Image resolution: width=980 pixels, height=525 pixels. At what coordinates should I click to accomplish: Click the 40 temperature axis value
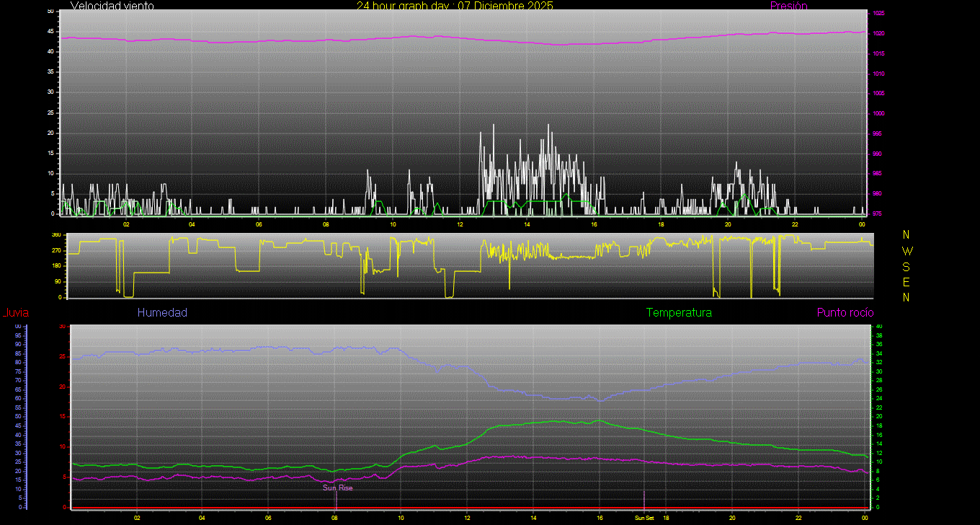tap(877, 327)
